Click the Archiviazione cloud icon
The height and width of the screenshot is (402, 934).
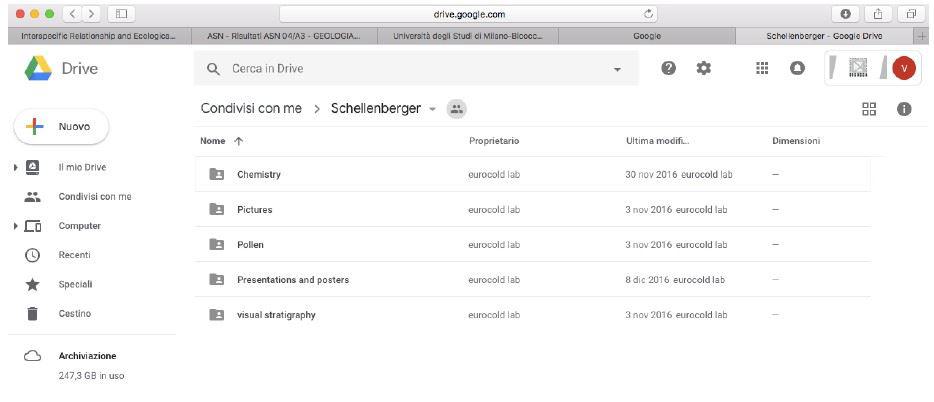(32, 356)
